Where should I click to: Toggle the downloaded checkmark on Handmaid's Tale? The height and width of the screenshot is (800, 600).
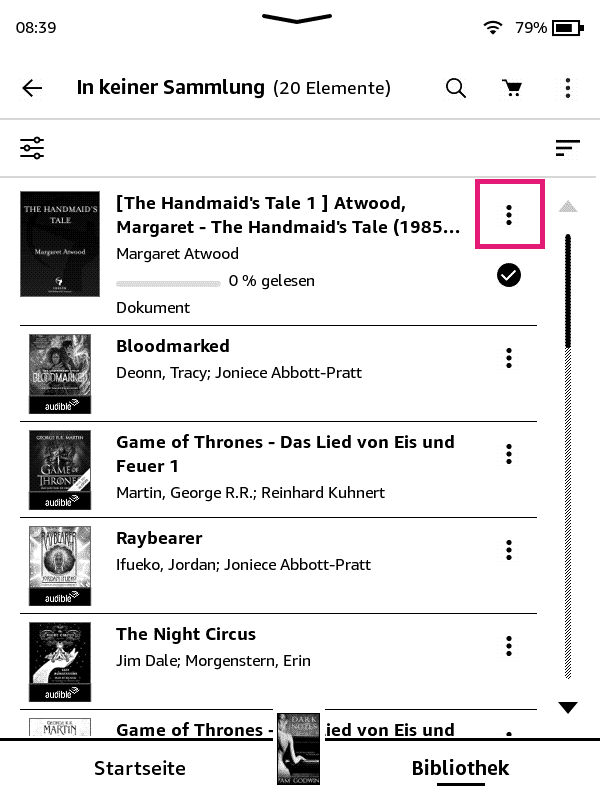click(x=509, y=276)
